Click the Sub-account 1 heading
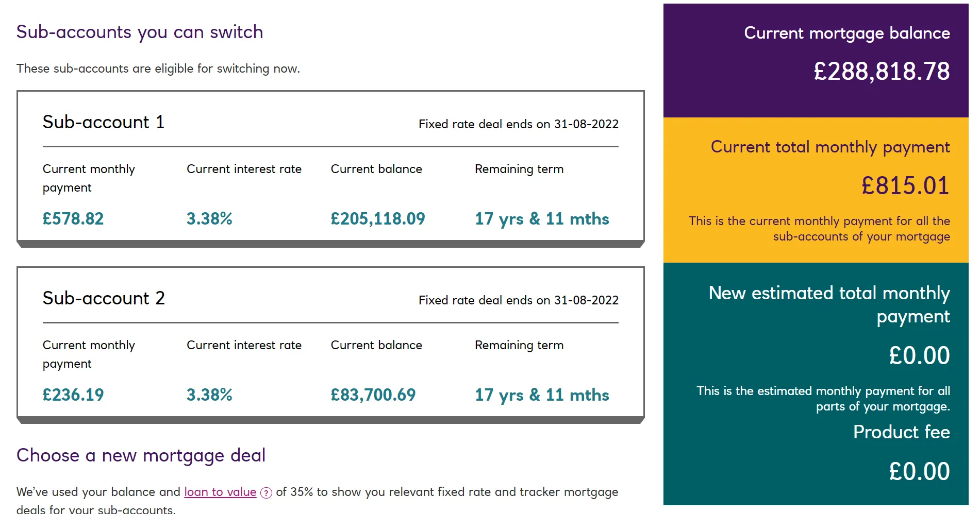The width and height of the screenshot is (980, 514). click(104, 122)
